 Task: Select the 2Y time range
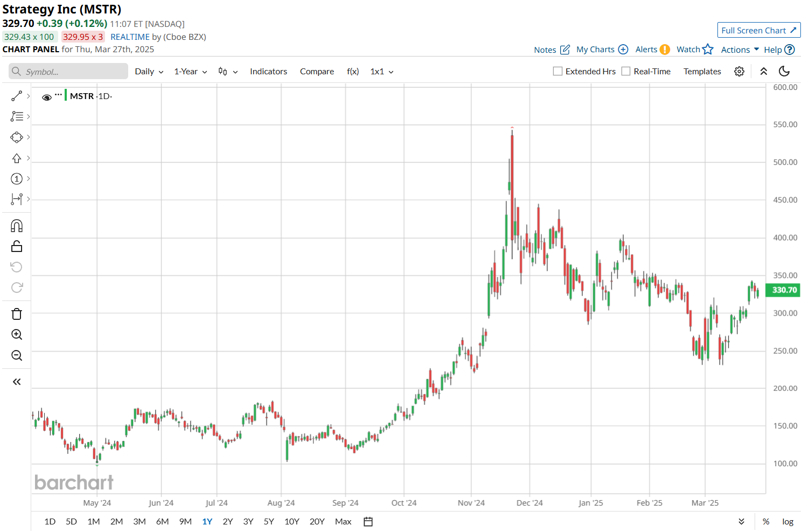tap(228, 522)
